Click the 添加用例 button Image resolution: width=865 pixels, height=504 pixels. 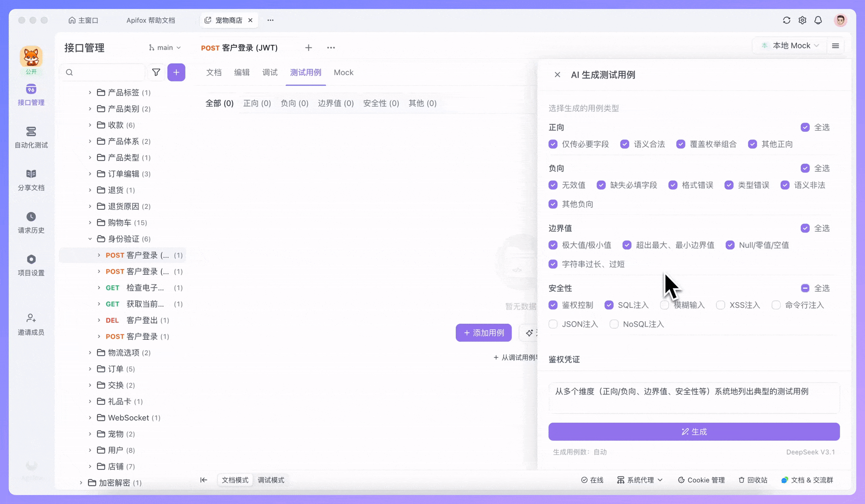pyautogui.click(x=483, y=333)
